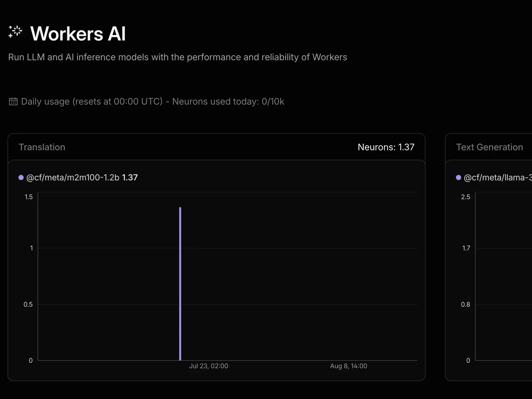Screen dimensions: 532x399
Task: Click the Translation card title
Action: pos(42,147)
